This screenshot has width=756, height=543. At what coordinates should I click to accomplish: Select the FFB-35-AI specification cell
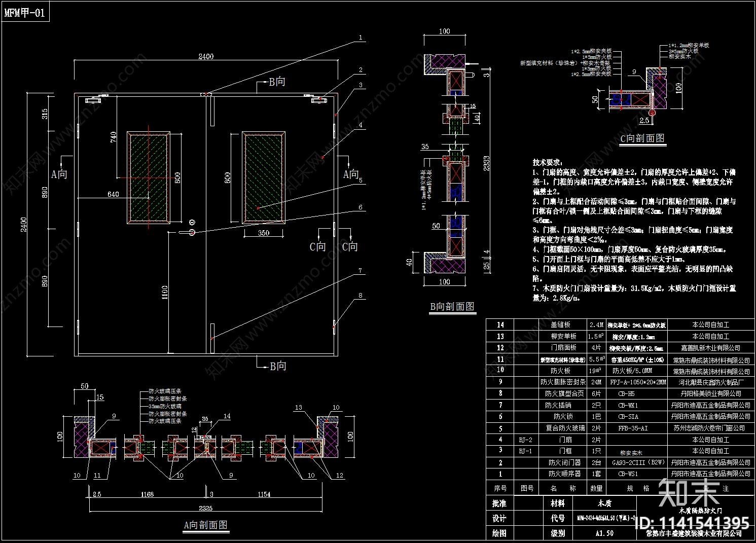(x=632, y=428)
